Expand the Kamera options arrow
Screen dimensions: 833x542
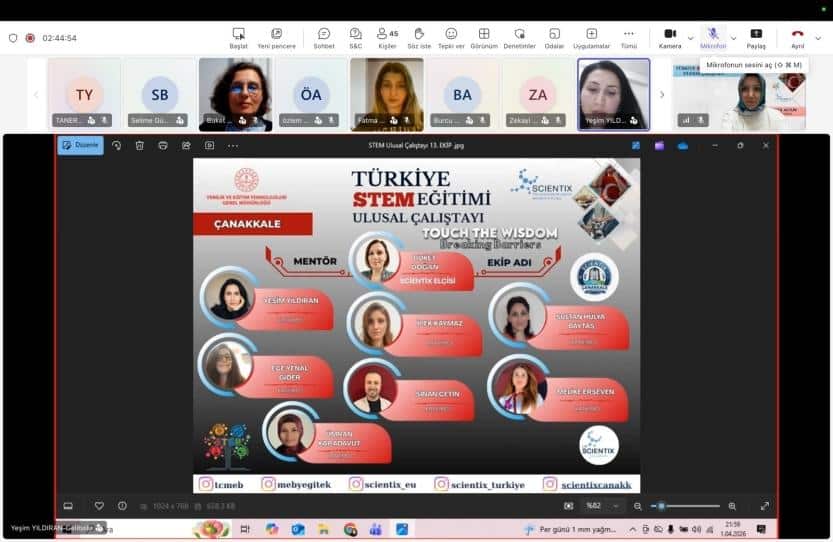click(690, 38)
